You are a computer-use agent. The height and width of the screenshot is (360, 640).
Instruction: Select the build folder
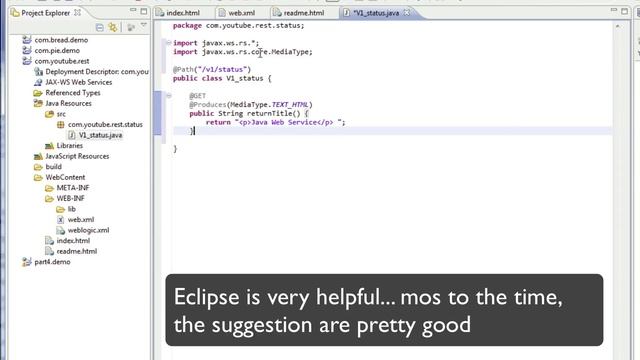53,167
